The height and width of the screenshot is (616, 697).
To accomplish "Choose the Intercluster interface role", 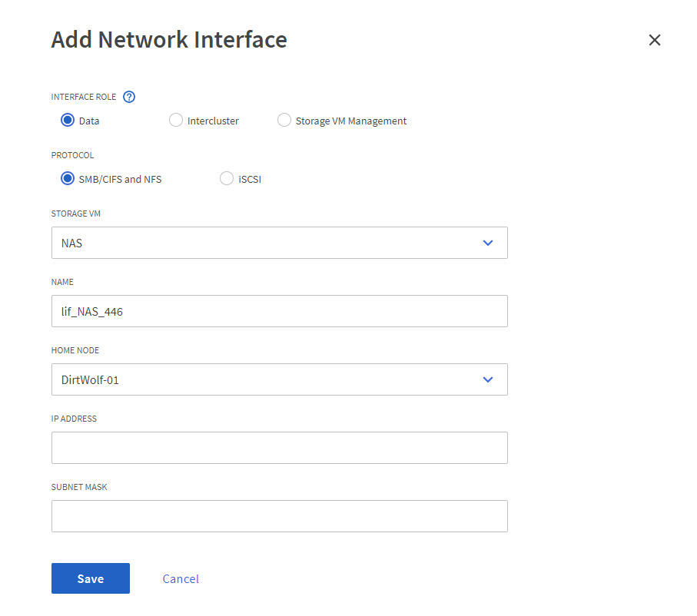I will click(176, 120).
